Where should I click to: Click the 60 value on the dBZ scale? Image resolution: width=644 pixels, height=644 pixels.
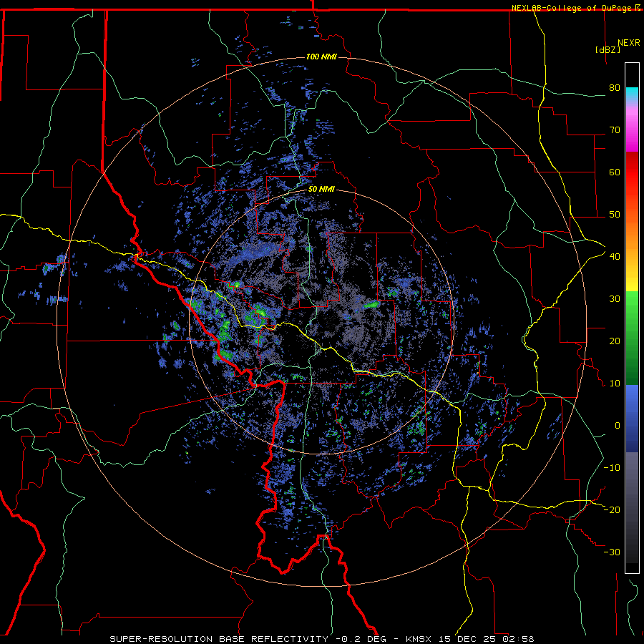(x=615, y=172)
